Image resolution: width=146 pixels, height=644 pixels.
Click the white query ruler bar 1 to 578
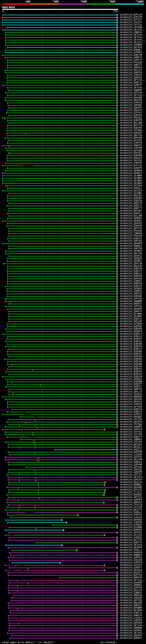[x=60, y=9]
